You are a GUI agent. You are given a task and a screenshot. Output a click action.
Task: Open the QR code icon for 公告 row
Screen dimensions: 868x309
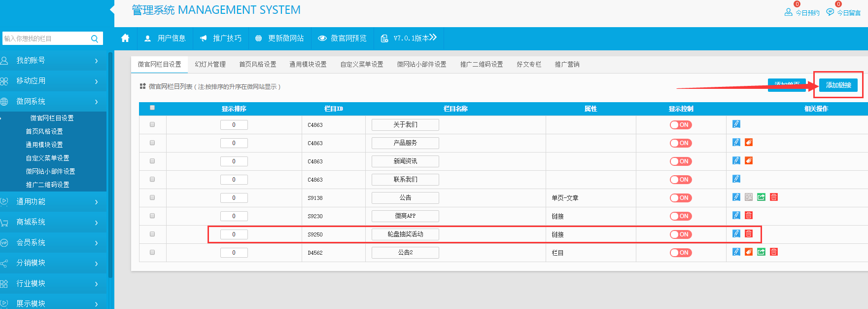click(748, 197)
